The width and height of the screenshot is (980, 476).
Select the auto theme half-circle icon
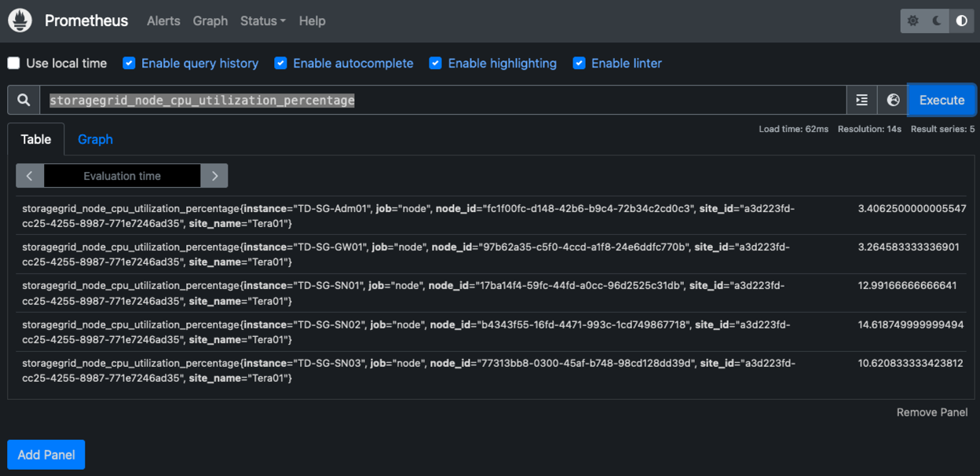point(961,21)
